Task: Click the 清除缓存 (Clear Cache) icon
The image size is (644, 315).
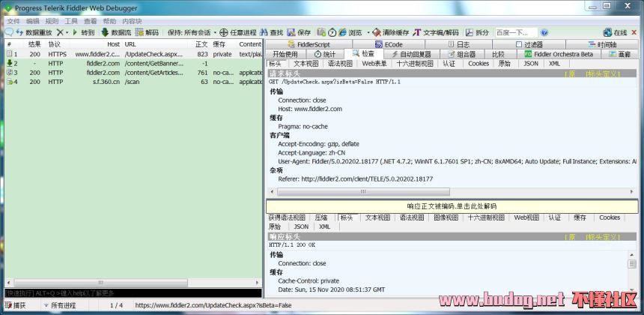Action: coord(377,33)
